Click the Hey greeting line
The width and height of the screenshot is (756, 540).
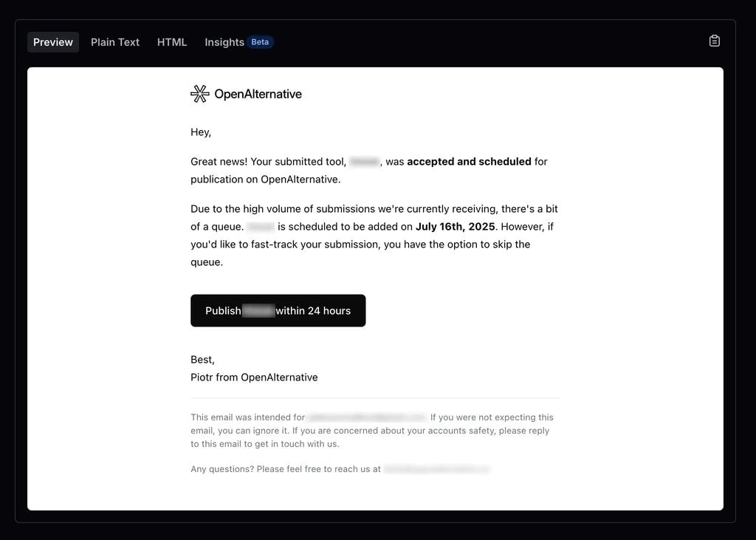point(200,131)
